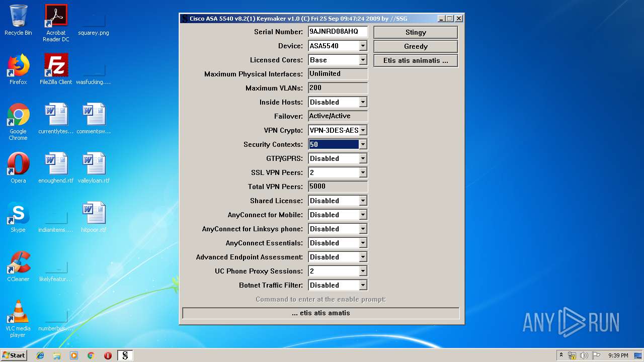Screen dimensions: 644x362
Task: Click Maximum Physical Interfaces value field
Action: coord(338,74)
